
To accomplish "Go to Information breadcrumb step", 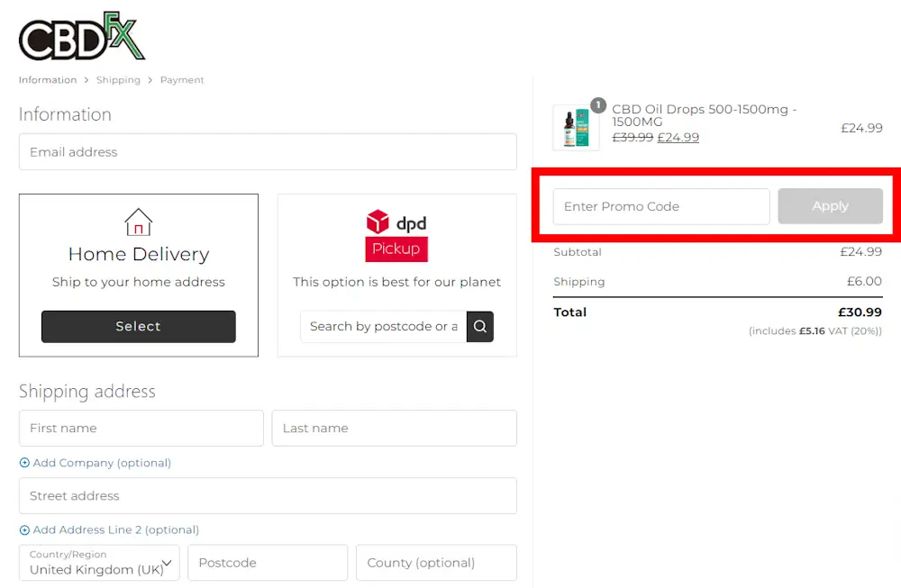I will click(x=48, y=80).
